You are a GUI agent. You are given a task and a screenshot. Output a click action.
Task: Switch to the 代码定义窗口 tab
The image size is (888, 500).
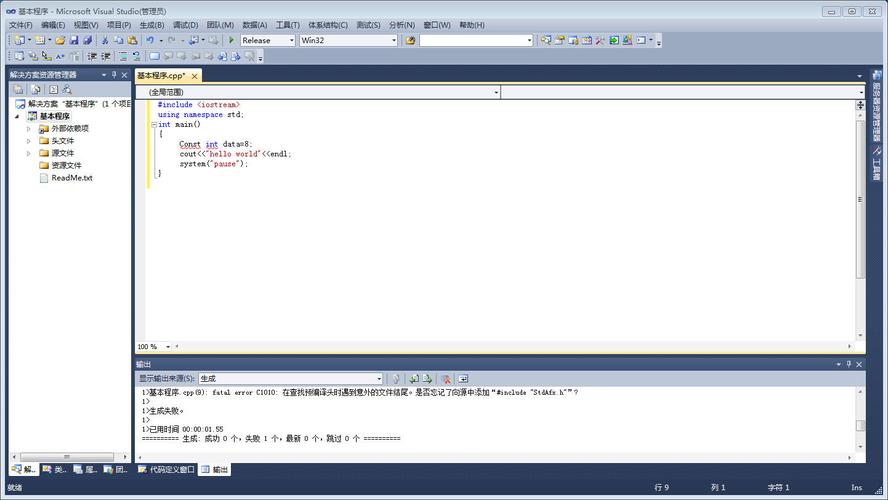coord(165,469)
